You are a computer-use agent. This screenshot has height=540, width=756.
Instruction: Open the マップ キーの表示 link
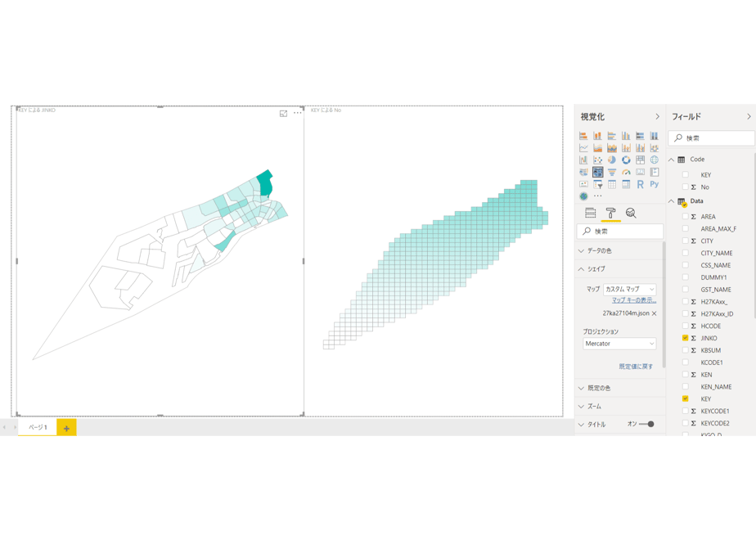[634, 300]
